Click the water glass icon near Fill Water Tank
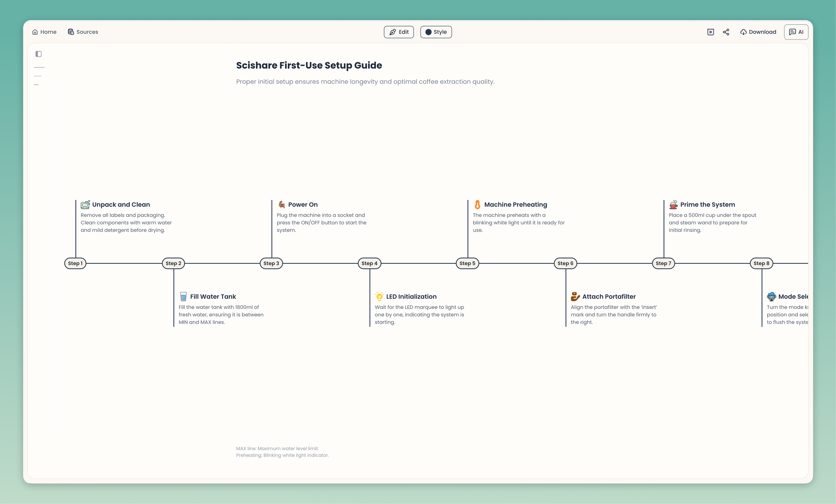Screen dimensions: 836x504 coord(183,296)
